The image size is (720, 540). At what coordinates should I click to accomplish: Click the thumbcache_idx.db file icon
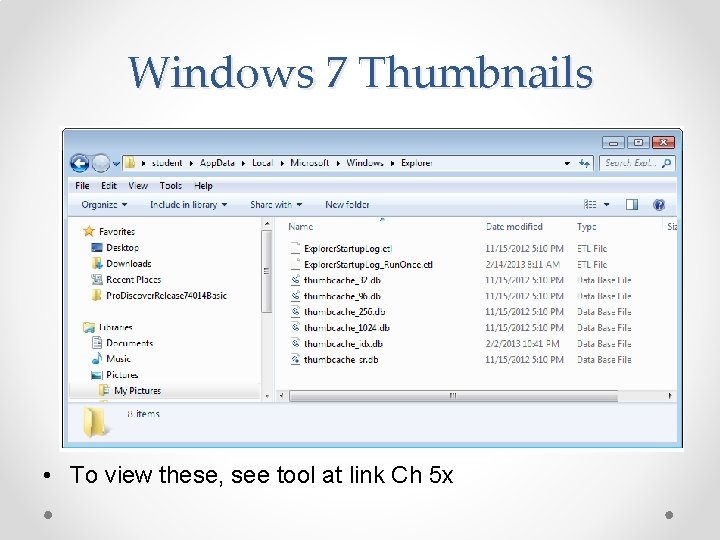tap(295, 343)
